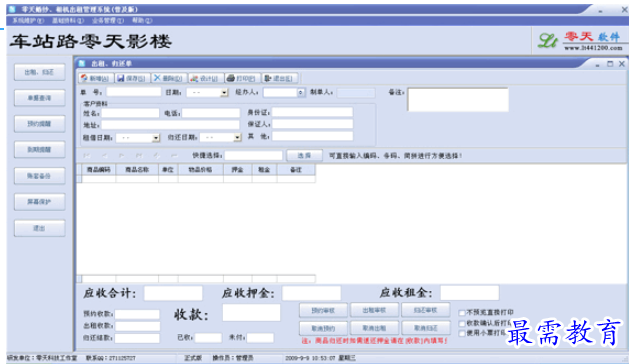629x364 pixels.
Task: Go to last record navigation arrow
Action: [139, 155]
